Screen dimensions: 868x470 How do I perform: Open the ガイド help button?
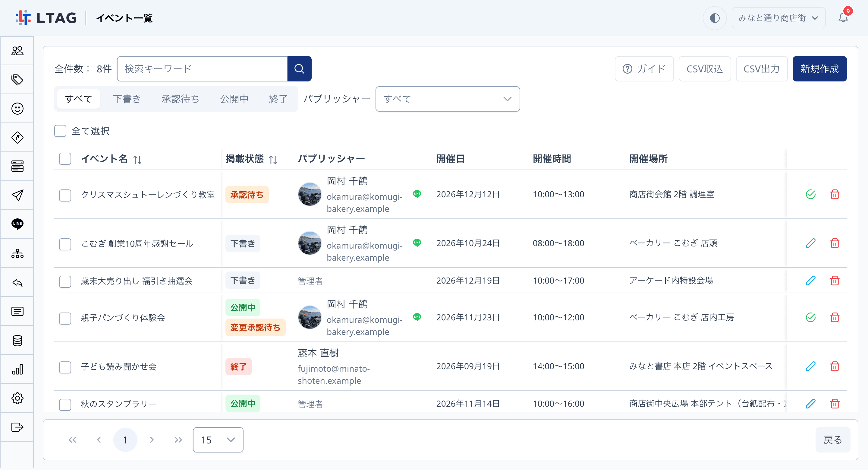(644, 69)
